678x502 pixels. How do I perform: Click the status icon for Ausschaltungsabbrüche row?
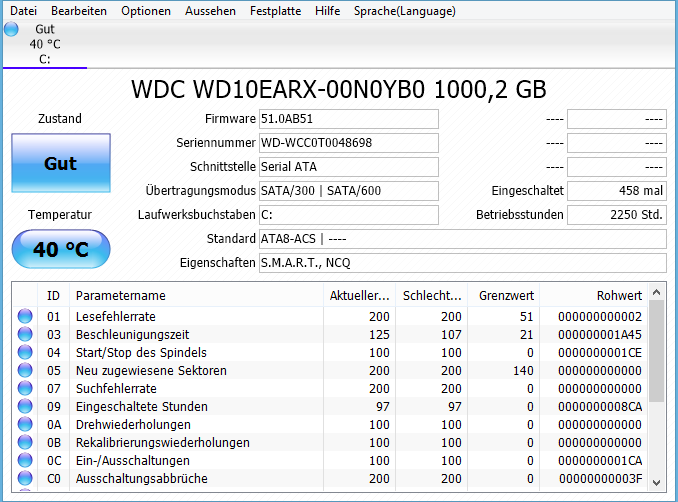[x=25, y=479]
